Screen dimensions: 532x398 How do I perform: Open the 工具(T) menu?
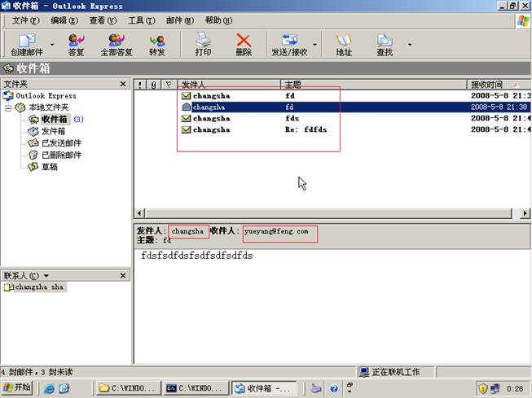tap(142, 20)
